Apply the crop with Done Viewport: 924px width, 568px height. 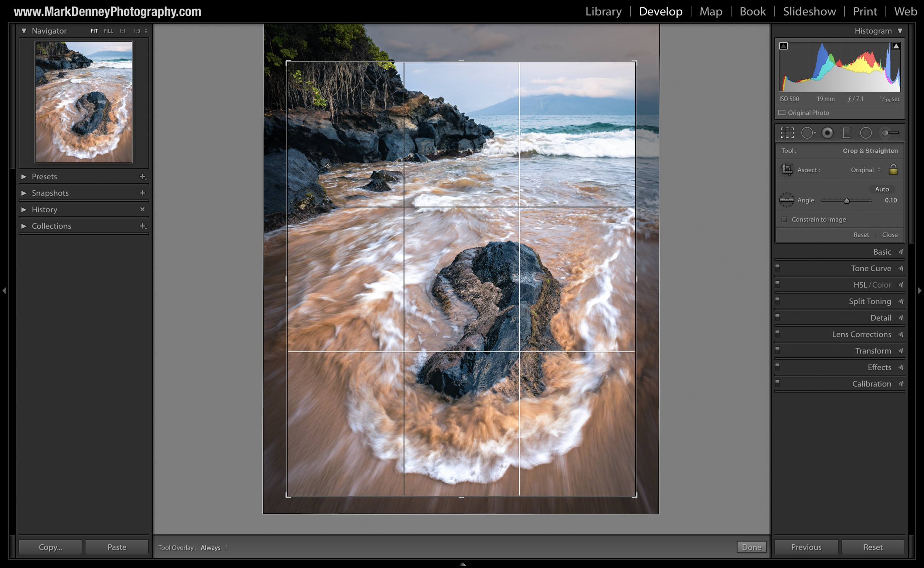pos(752,547)
